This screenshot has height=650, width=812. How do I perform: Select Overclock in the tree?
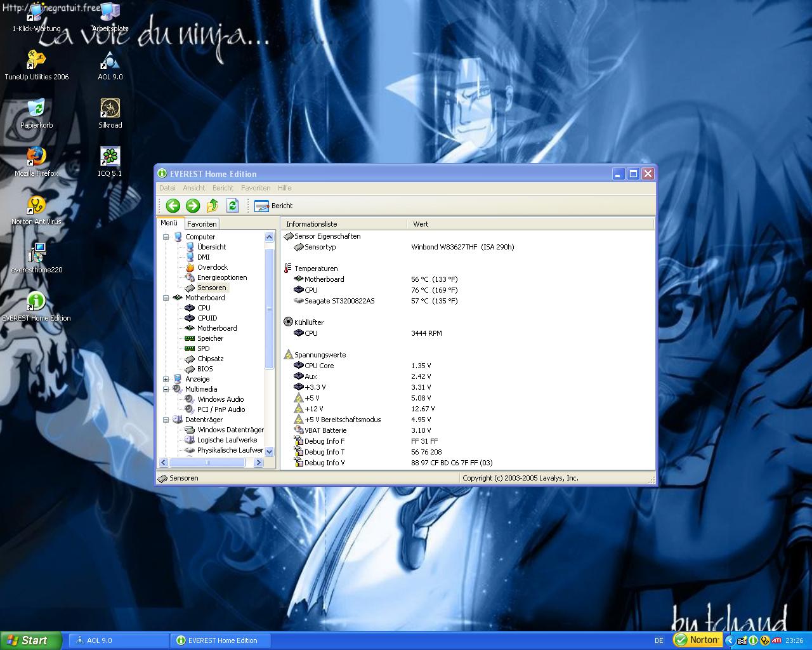click(x=212, y=267)
